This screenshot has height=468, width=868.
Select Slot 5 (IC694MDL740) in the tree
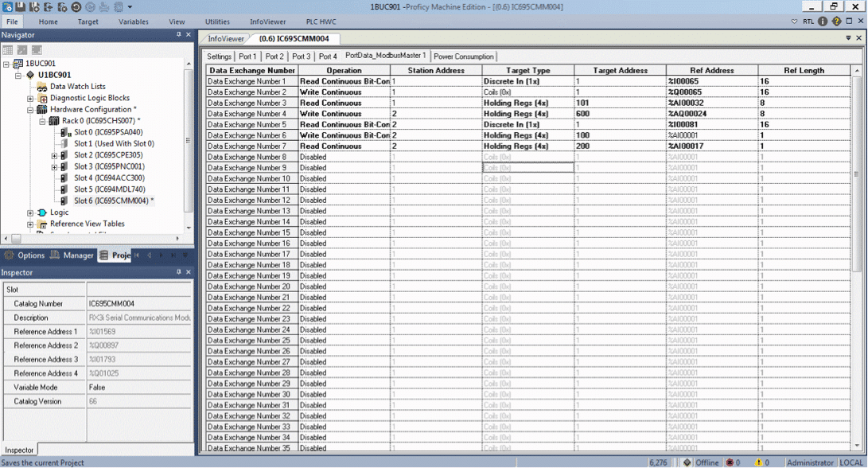point(110,189)
